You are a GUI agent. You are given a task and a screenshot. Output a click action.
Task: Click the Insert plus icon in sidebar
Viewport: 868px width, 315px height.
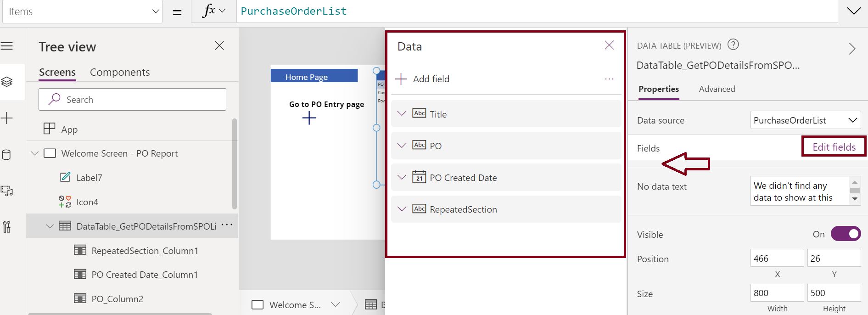pos(7,118)
